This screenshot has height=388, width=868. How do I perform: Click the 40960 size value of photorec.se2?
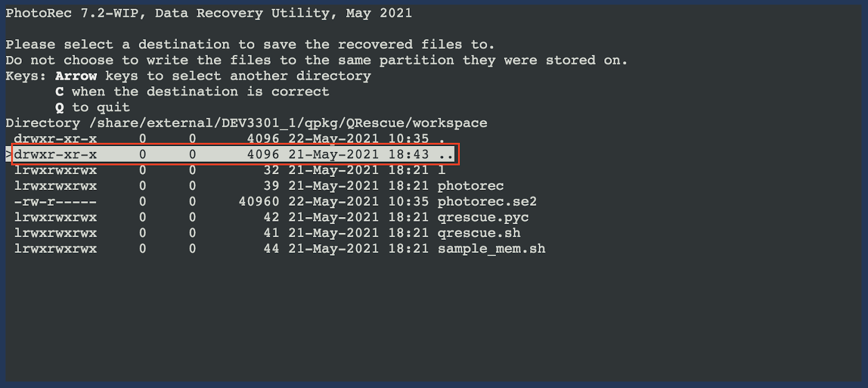(x=259, y=202)
